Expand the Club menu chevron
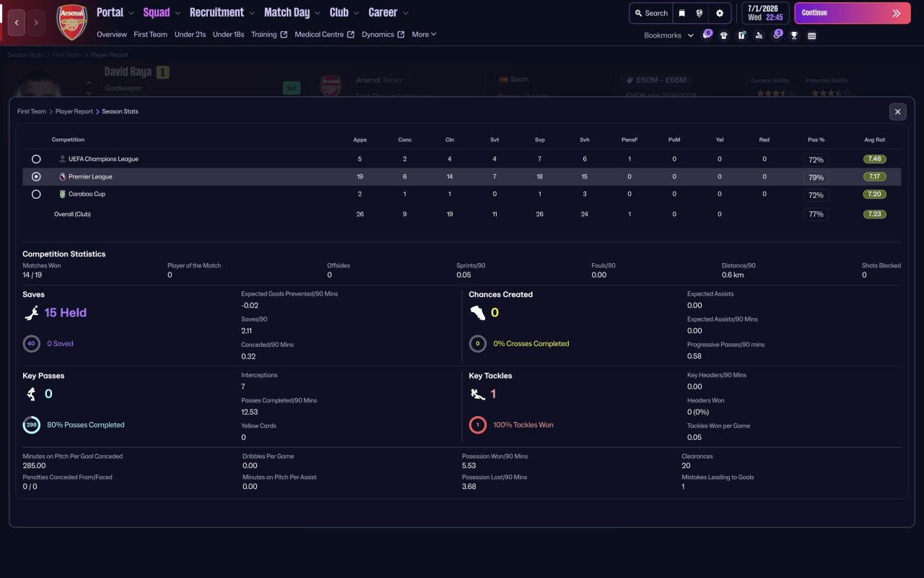The width and height of the screenshot is (924, 578). (356, 13)
